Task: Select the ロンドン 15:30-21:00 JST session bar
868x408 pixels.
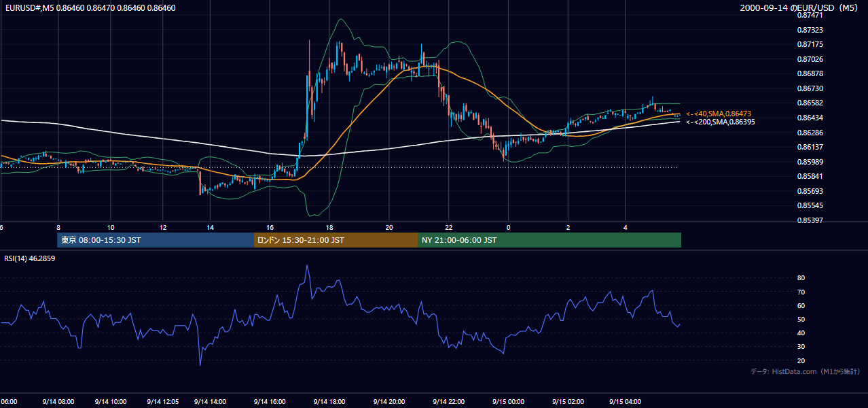Action: coord(336,240)
